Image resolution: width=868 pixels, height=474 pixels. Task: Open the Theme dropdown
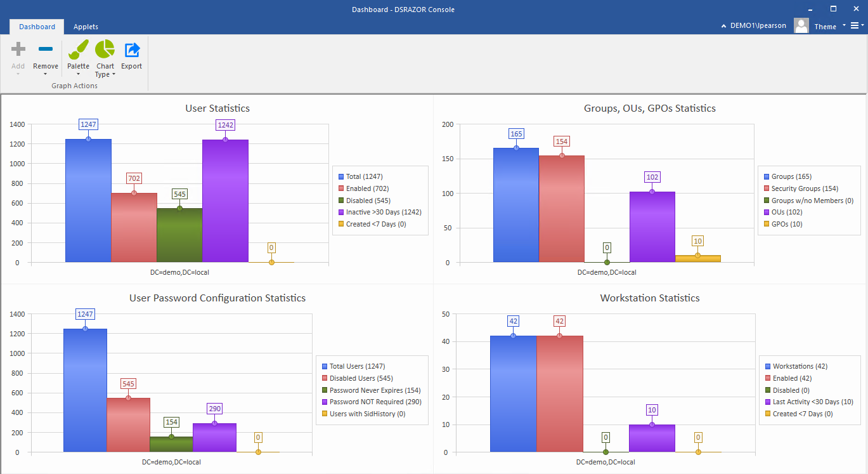[x=826, y=26]
